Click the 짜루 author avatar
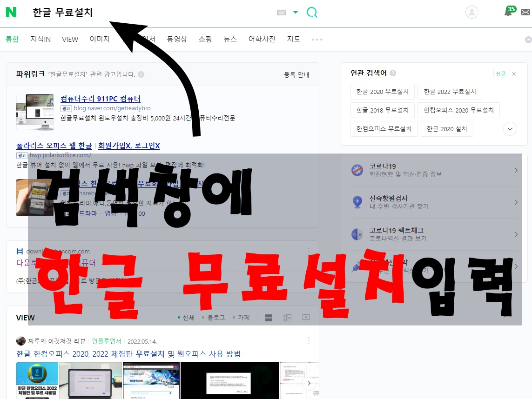This screenshot has height=399, width=532. coord(21,341)
